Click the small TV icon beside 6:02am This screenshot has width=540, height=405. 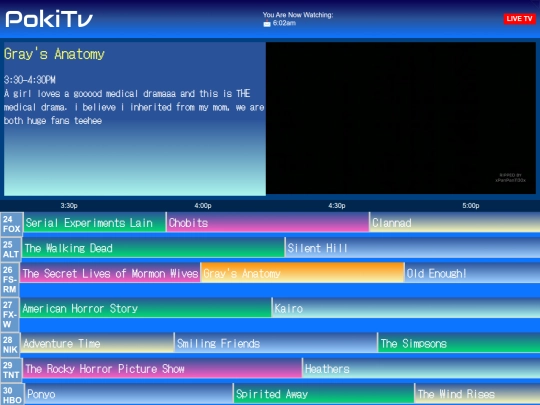point(267,23)
